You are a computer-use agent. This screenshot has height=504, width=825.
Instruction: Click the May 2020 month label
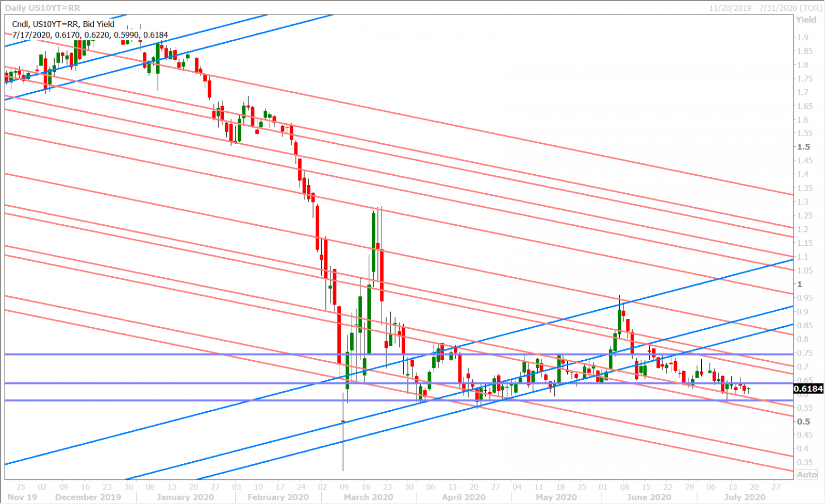[x=556, y=497]
